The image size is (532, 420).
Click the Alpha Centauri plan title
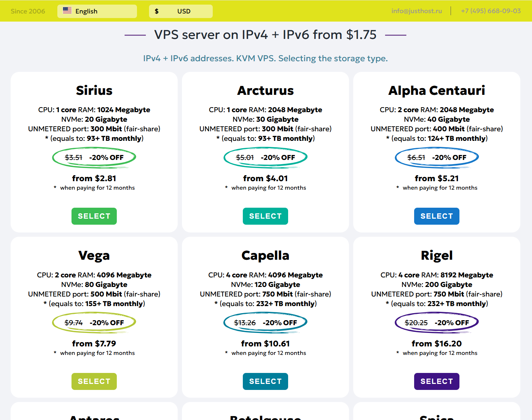[437, 91]
